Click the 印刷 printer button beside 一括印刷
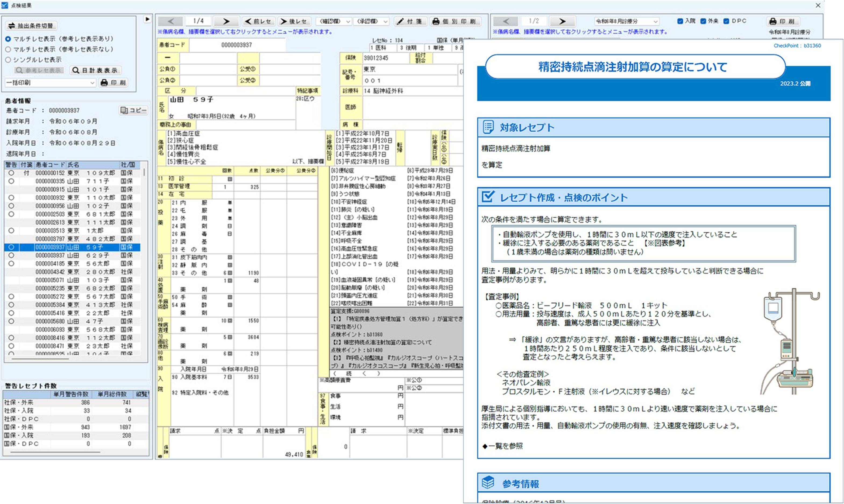The width and height of the screenshot is (844, 504). tap(114, 82)
